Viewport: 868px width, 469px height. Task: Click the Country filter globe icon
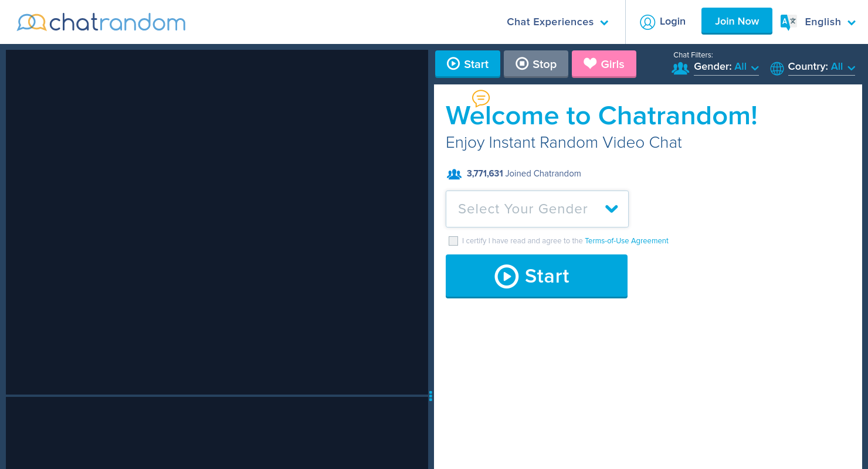[x=777, y=69]
